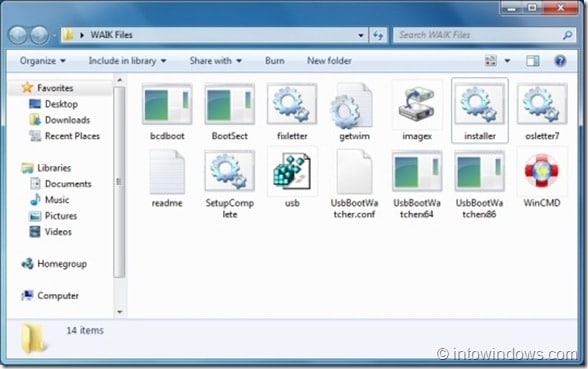Click navigation pane scrollbar down arrow

[120, 312]
